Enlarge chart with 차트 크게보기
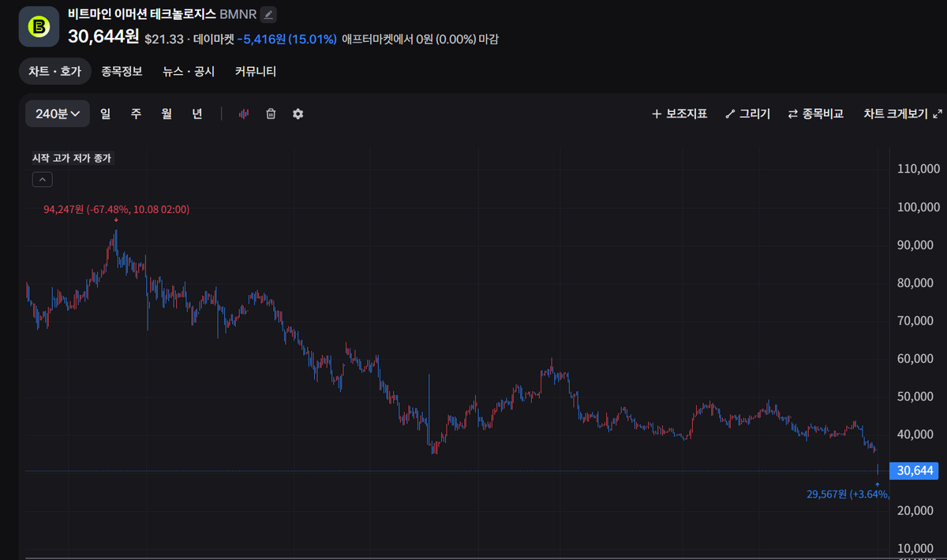 (x=903, y=114)
